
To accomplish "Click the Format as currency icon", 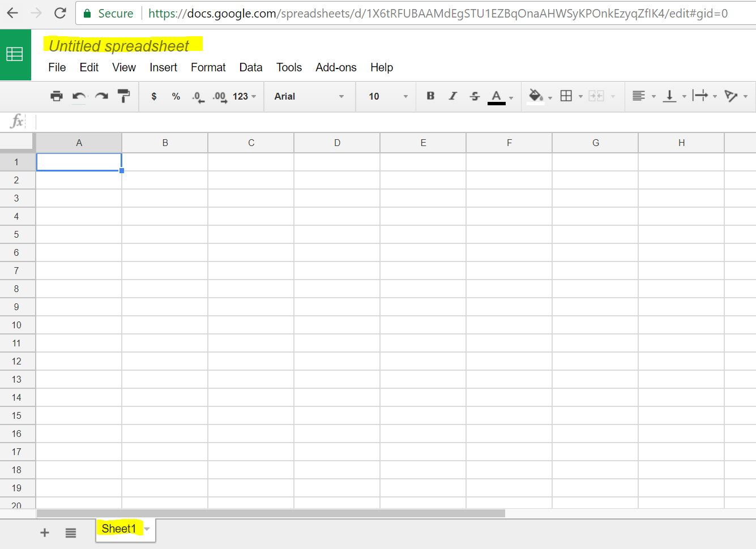I will (153, 96).
